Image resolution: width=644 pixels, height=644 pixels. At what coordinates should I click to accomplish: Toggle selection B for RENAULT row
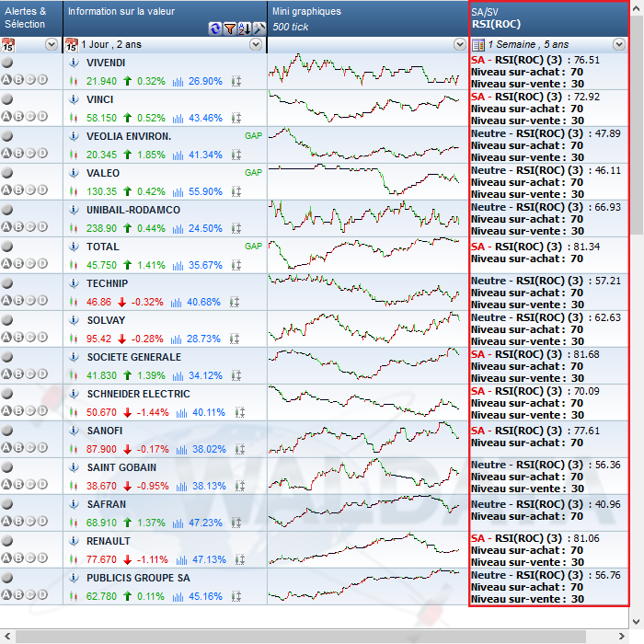(x=18, y=558)
